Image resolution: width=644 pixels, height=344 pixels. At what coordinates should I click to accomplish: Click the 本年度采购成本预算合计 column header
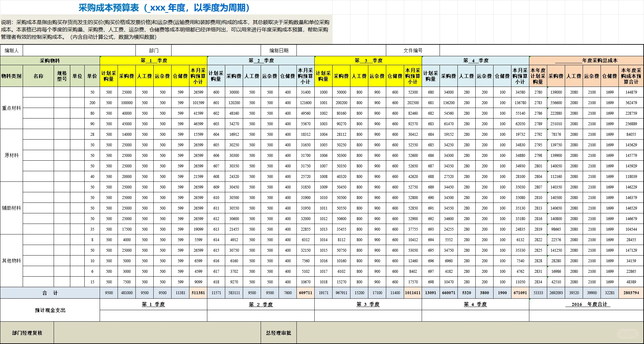[x=631, y=76]
